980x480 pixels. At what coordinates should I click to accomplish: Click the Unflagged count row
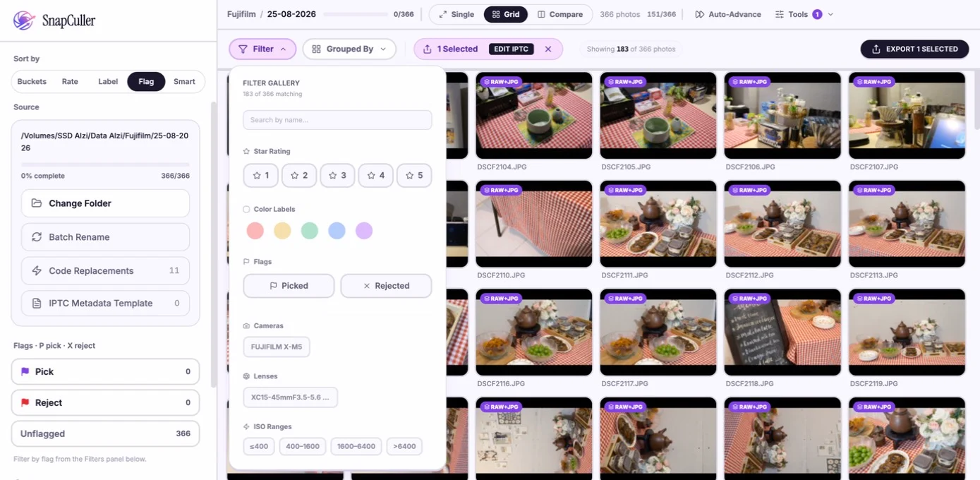[x=105, y=433]
